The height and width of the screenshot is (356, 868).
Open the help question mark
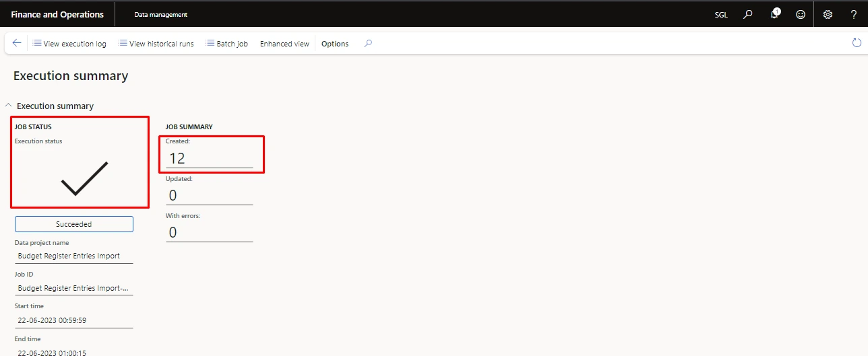[854, 14]
